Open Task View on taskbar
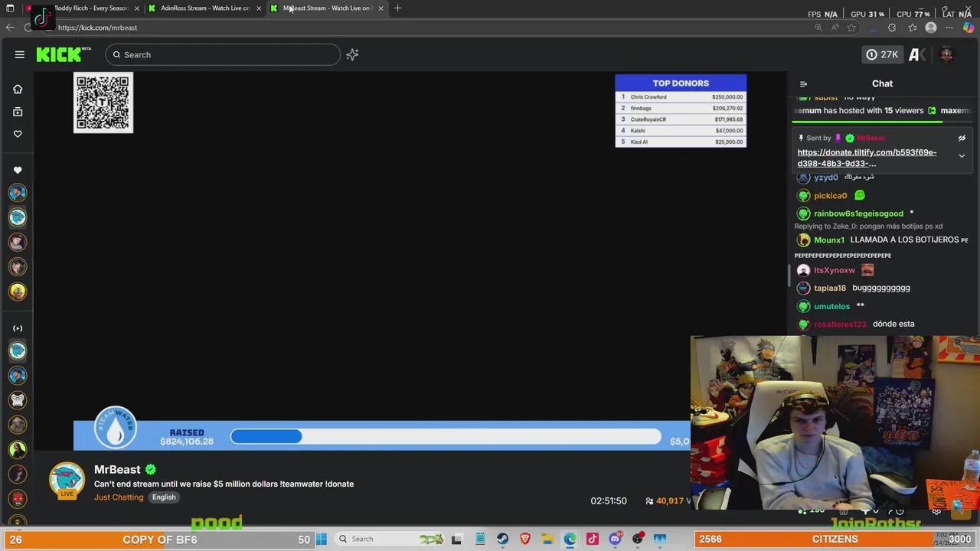The image size is (980, 551). pos(457,540)
